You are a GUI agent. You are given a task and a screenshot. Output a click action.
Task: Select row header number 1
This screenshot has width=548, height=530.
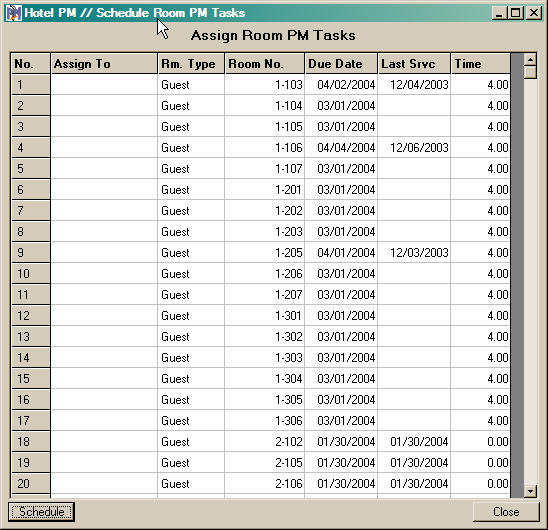(x=31, y=85)
